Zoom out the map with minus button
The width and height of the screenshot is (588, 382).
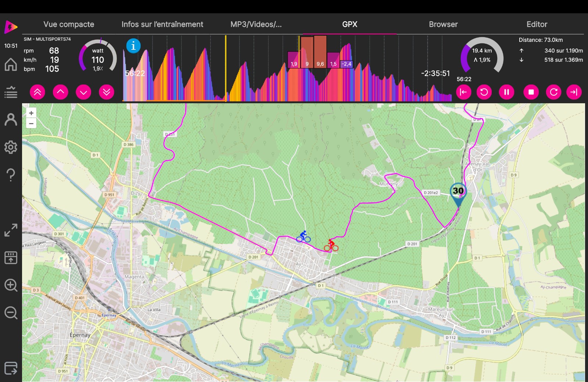tap(31, 123)
